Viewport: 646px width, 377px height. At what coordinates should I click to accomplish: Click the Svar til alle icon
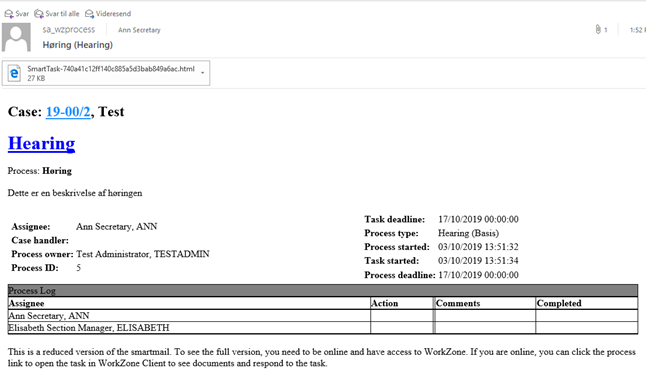(39, 14)
